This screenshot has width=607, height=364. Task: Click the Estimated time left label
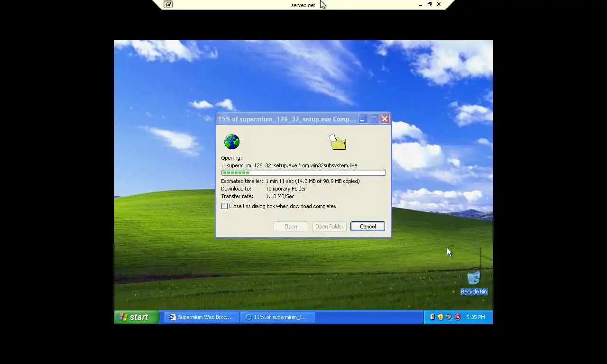[x=242, y=181]
